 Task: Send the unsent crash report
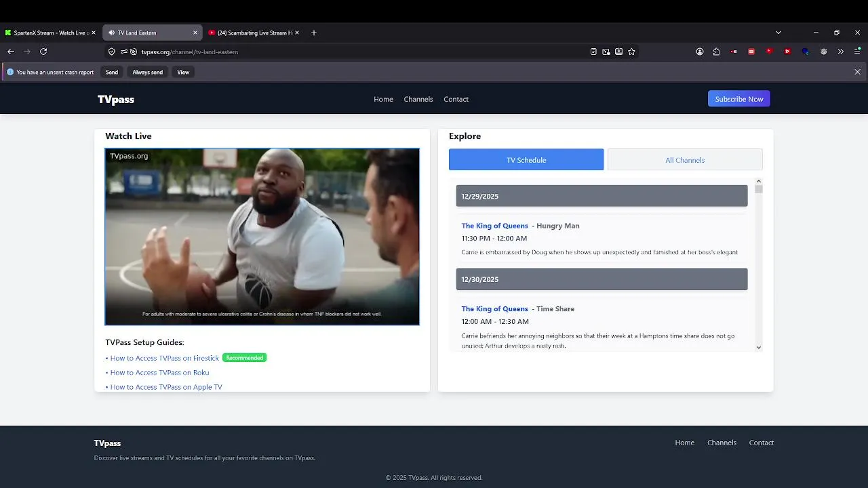pos(112,72)
